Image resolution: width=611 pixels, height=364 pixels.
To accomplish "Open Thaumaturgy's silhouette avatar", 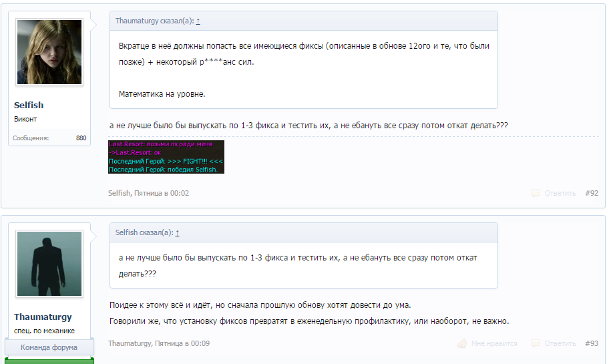I will (x=49, y=264).
